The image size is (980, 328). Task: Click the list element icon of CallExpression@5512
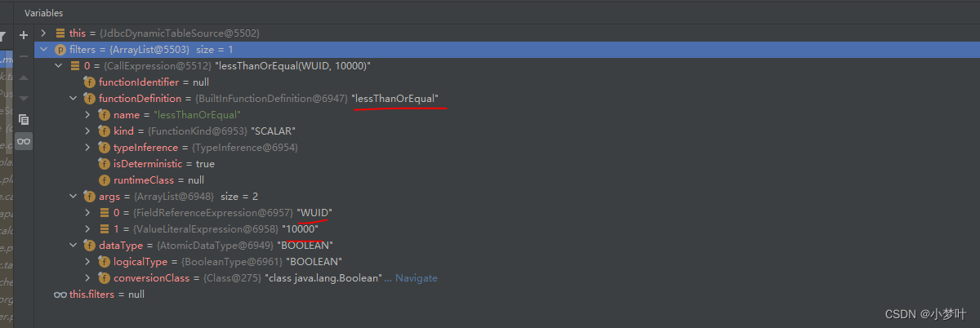coord(75,66)
